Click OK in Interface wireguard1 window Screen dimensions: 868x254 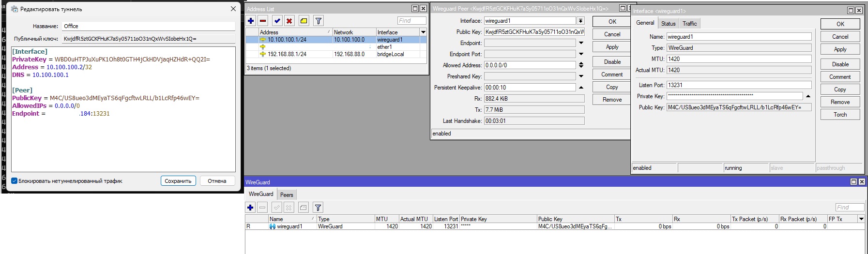(840, 24)
